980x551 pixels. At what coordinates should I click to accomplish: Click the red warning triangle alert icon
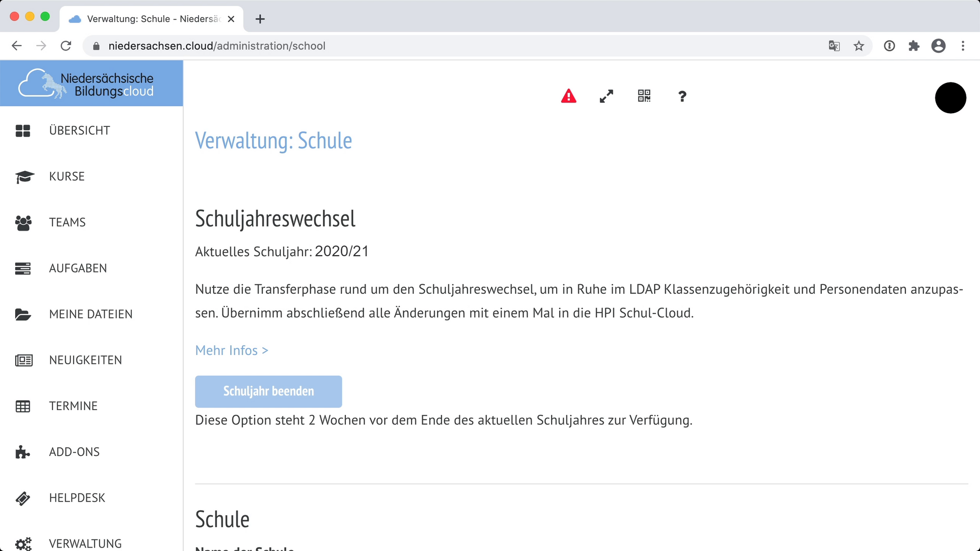click(568, 96)
